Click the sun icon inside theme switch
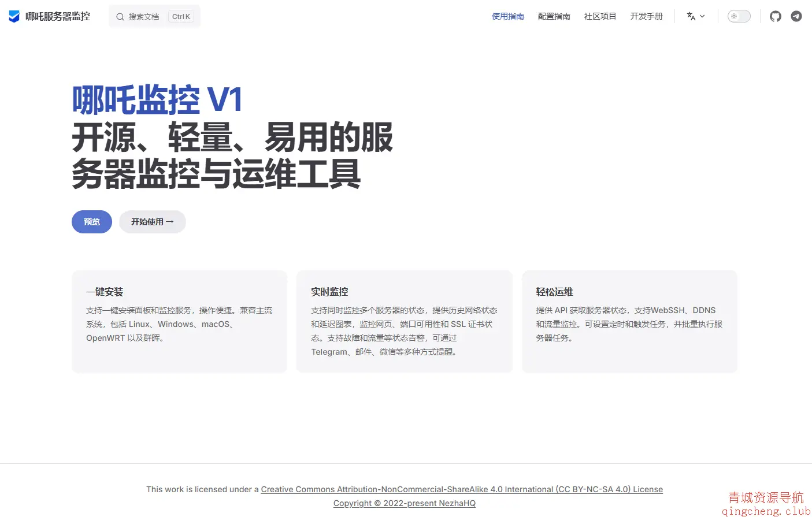Viewport: 812px width, 517px height. [734, 16]
